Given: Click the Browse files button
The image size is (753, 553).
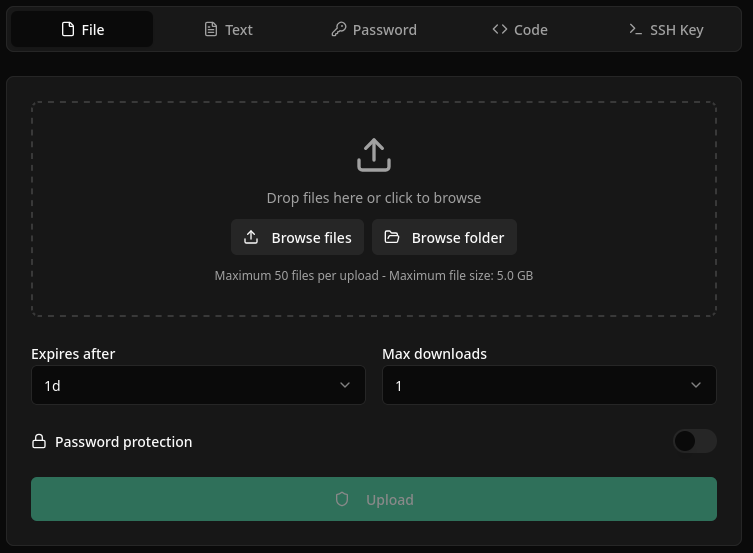Looking at the screenshot, I should [297, 237].
